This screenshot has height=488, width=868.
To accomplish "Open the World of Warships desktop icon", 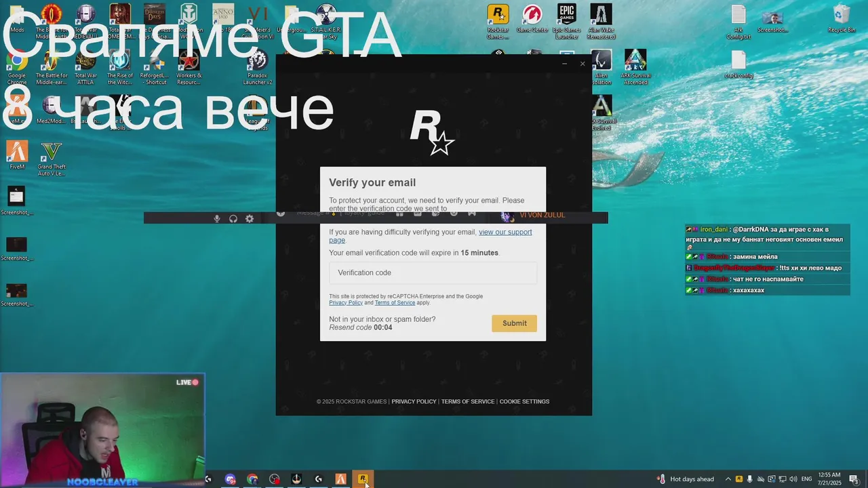I will [x=189, y=21].
